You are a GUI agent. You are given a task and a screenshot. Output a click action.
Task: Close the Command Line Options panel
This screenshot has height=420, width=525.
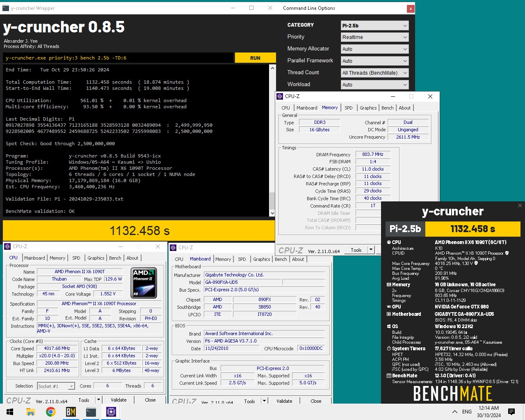point(411,8)
